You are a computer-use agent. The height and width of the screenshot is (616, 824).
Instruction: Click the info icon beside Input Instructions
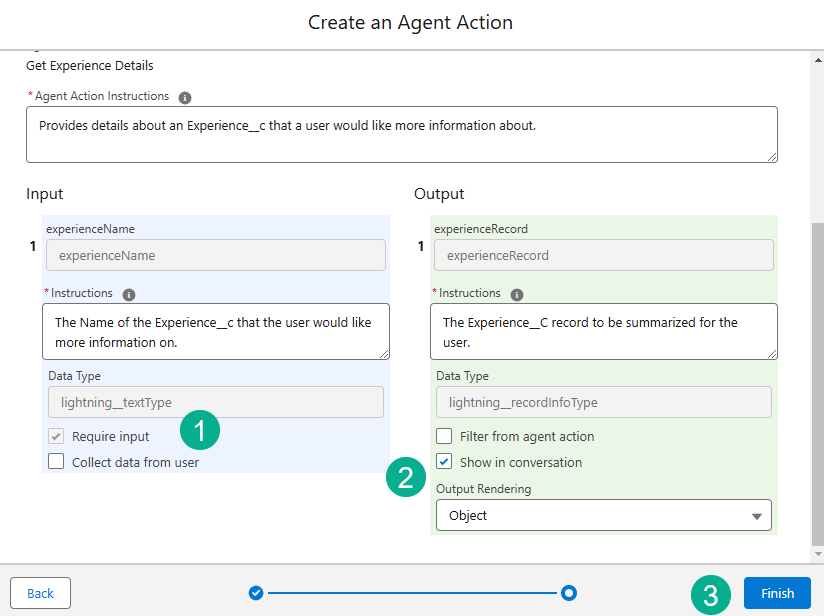pyautogui.click(x=129, y=294)
